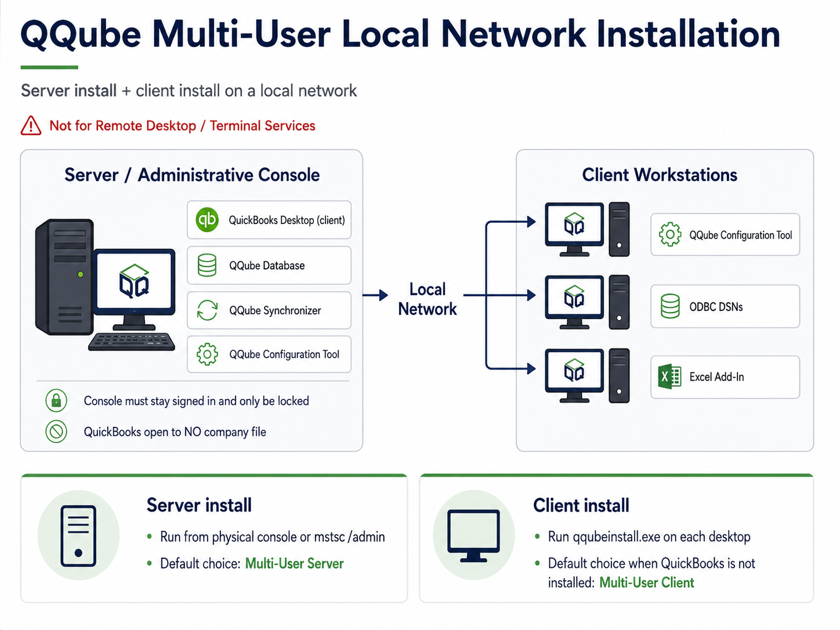Click the red warning triangle icon
Image resolution: width=840 pixels, height=630 pixels.
click(31, 125)
